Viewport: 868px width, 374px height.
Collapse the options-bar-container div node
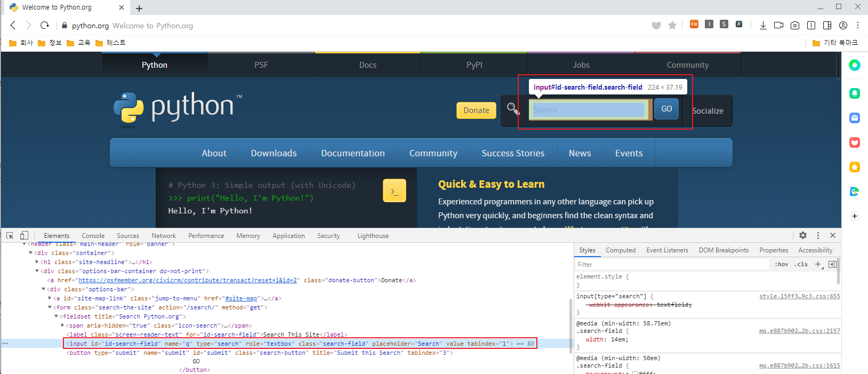pyautogui.click(x=37, y=271)
